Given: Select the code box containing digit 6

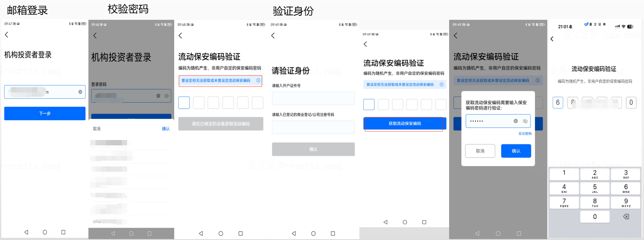Looking at the screenshot, I should [x=558, y=103].
